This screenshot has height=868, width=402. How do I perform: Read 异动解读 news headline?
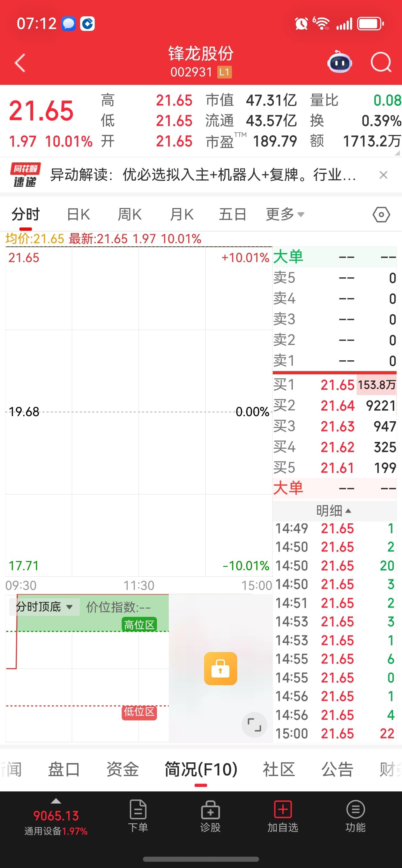[203, 175]
